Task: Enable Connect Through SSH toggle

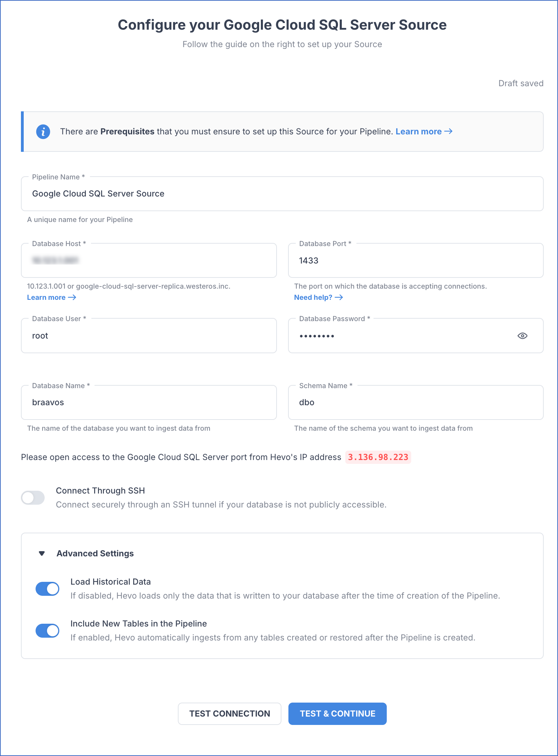Action: 33,498
